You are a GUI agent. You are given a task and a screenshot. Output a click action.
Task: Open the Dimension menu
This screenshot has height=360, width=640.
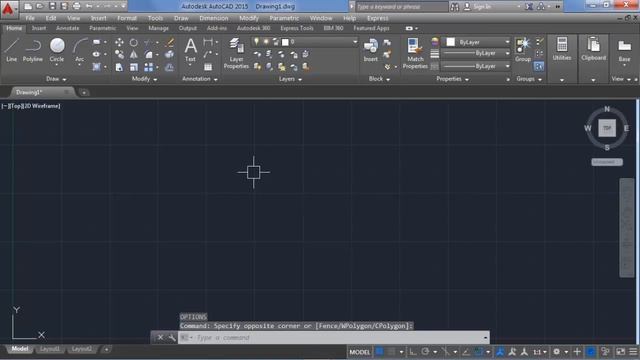214,18
